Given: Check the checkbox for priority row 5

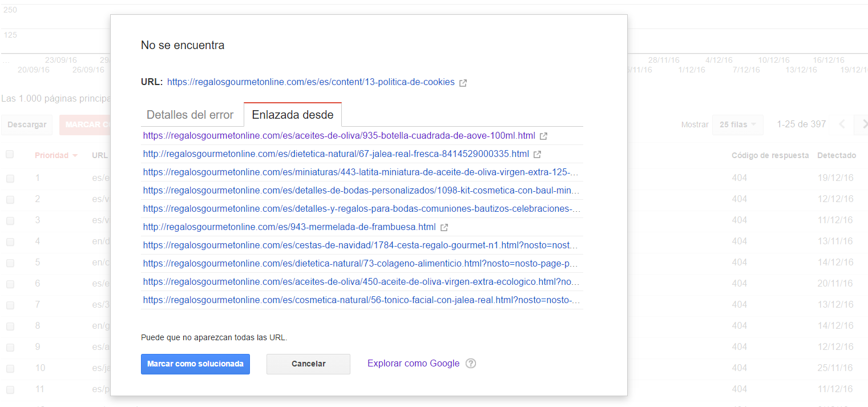Looking at the screenshot, I should [10, 263].
